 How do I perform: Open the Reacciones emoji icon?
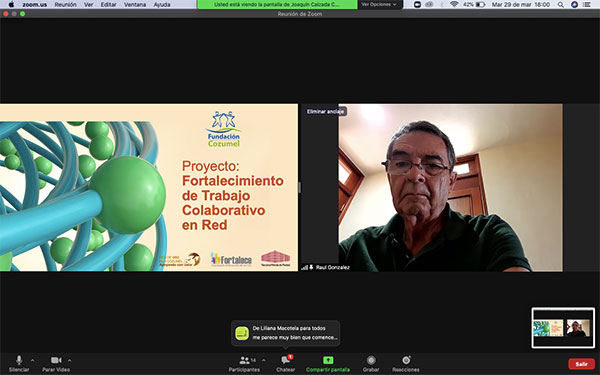coord(406,360)
